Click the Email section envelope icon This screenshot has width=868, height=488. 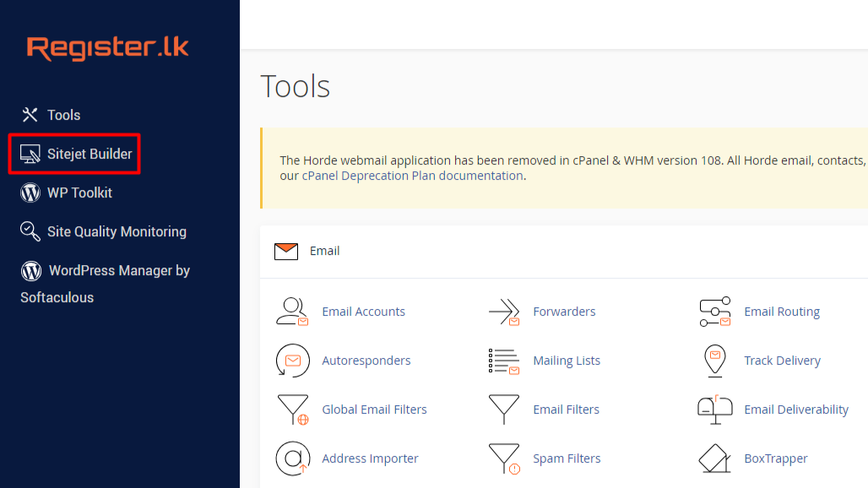(286, 252)
